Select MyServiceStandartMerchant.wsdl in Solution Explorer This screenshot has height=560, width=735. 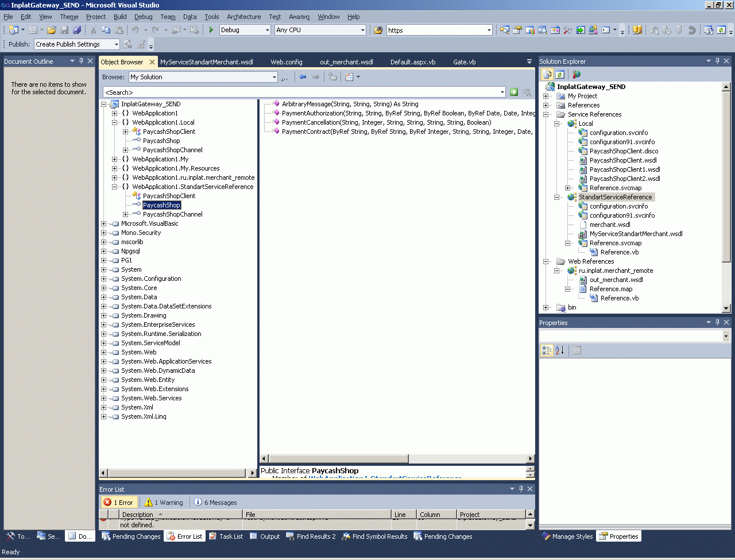(x=636, y=234)
